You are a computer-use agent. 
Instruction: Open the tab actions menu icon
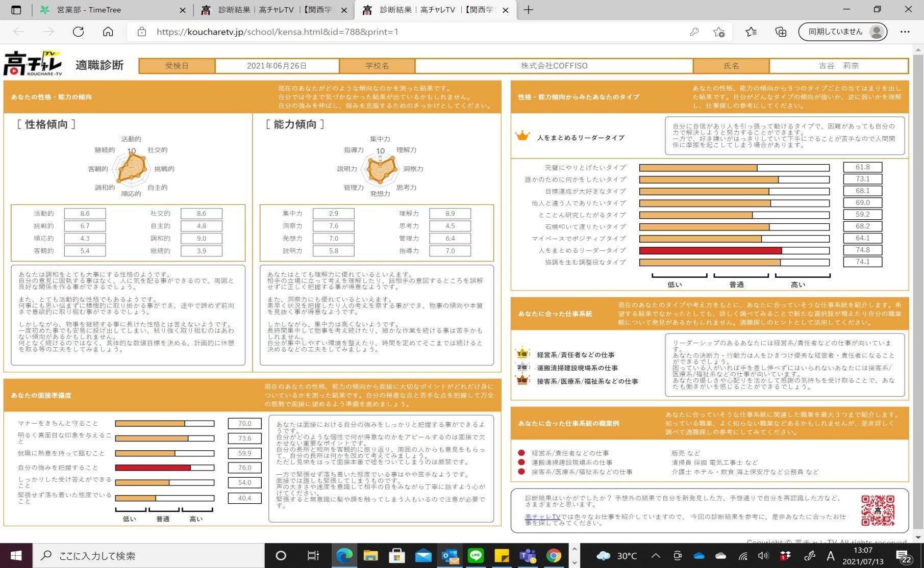coord(16,10)
